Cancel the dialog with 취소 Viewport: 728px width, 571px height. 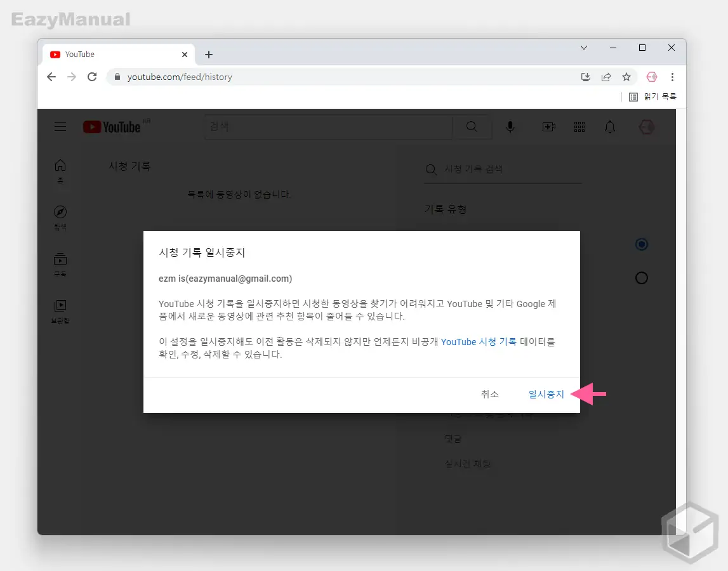(x=489, y=394)
